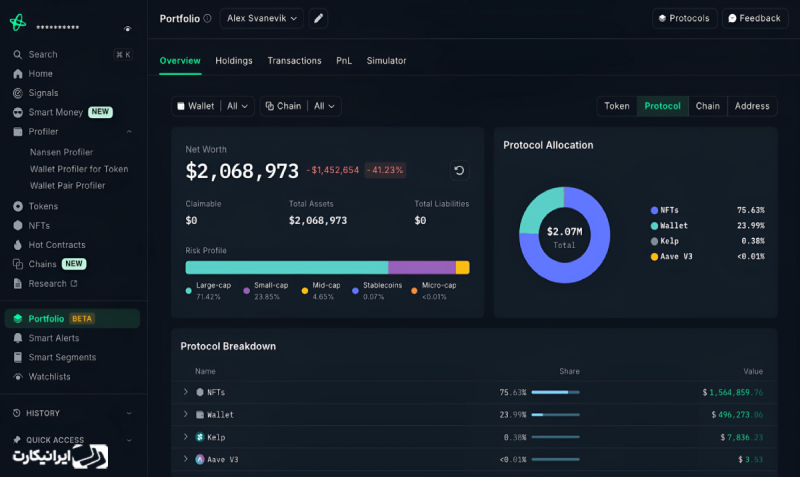Open the Alex Svanevik portfolio dropdown
The height and width of the screenshot is (477, 800).
point(262,18)
